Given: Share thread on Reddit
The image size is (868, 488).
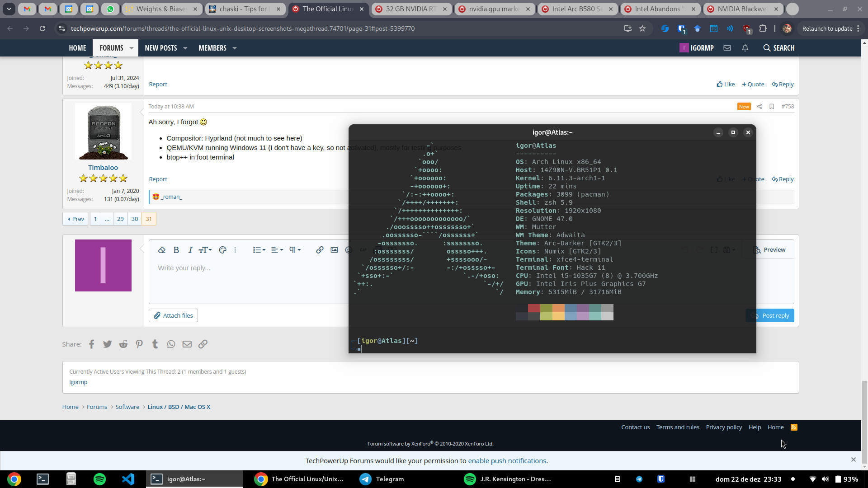Looking at the screenshot, I should (x=123, y=344).
